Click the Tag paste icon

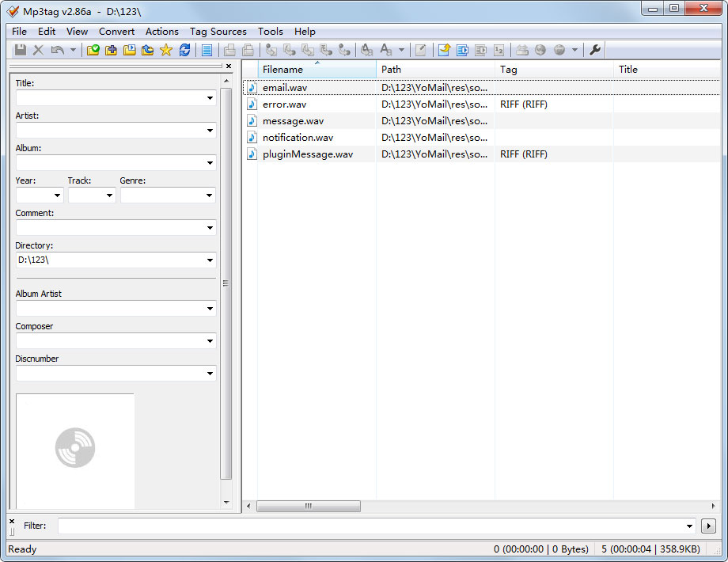click(248, 50)
